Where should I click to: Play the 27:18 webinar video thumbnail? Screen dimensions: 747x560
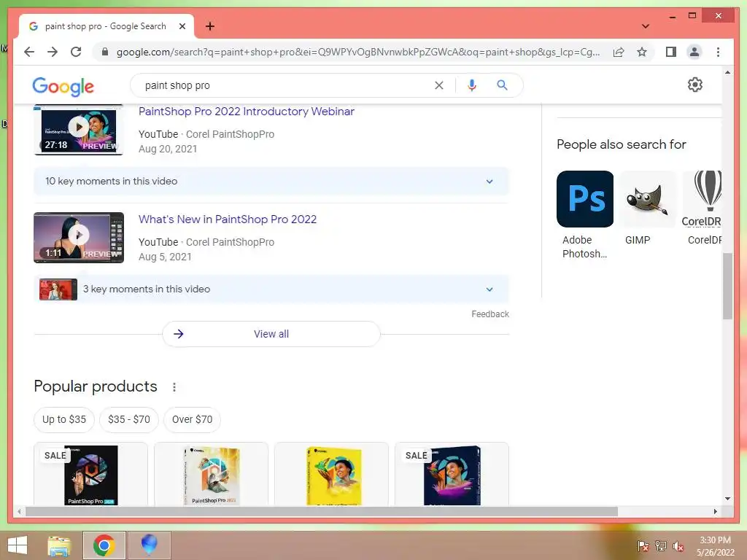tap(79, 130)
